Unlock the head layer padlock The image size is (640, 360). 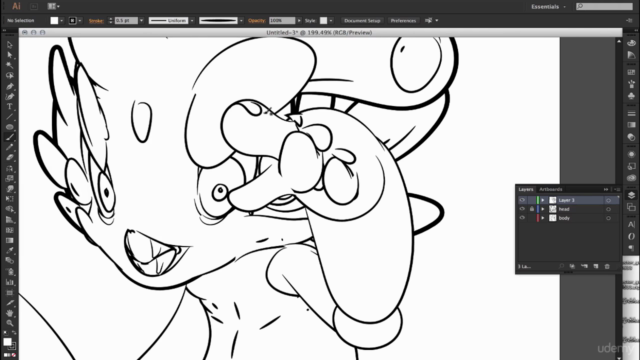coord(531,209)
